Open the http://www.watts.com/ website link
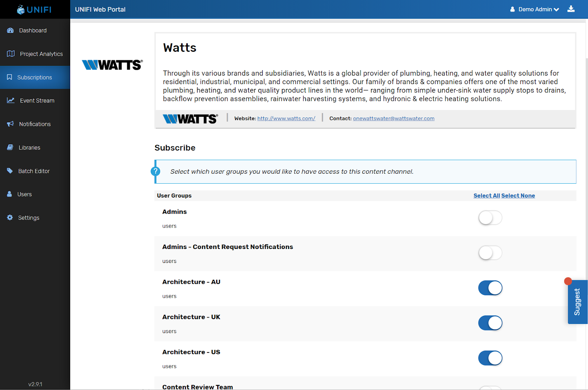 coord(286,119)
